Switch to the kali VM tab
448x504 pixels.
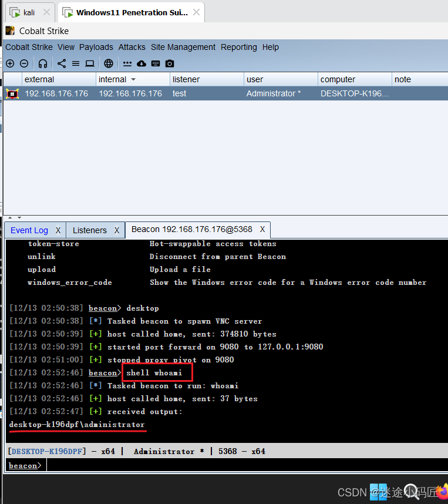click(29, 12)
